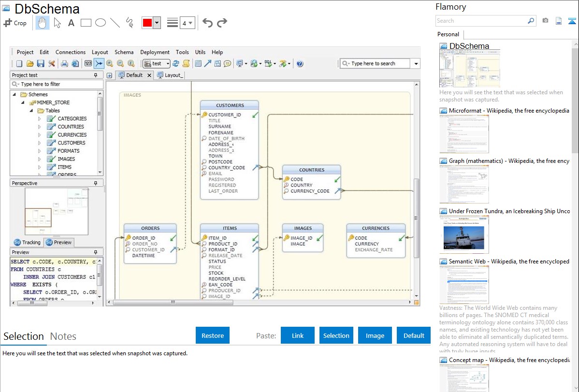Open the Connections menu
Viewport: 579px width, 392px height.
click(71, 52)
